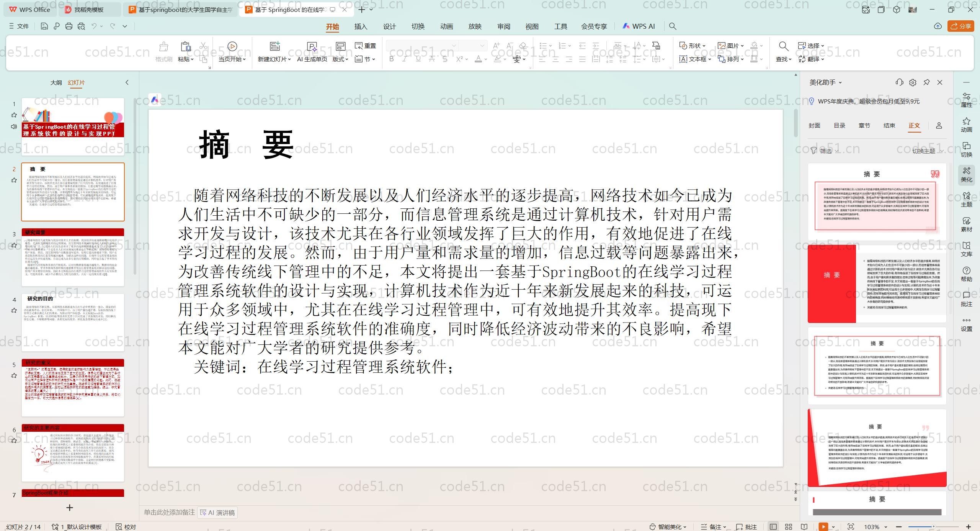Switch to the 插入 ribbon tab
This screenshot has width=980, height=531.
[361, 26]
